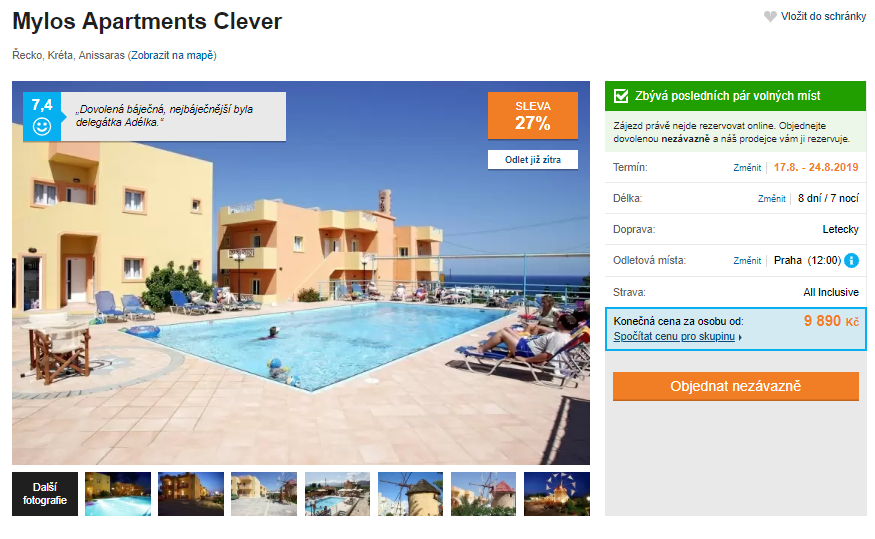Image resolution: width=875 pixels, height=539 pixels.
Task: Select the windmill close-up thumbnail
Action: tap(410, 494)
